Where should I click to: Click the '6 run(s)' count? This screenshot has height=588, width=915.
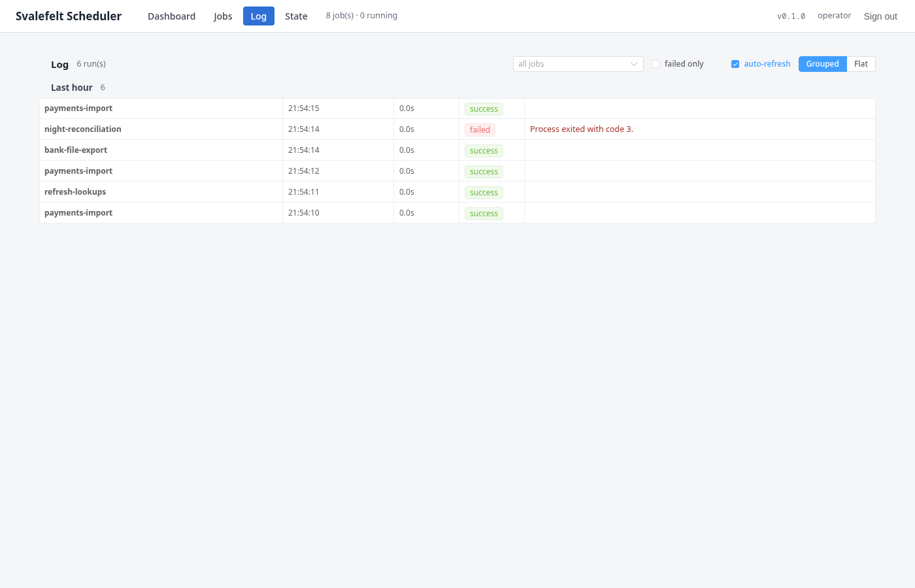[x=91, y=64]
